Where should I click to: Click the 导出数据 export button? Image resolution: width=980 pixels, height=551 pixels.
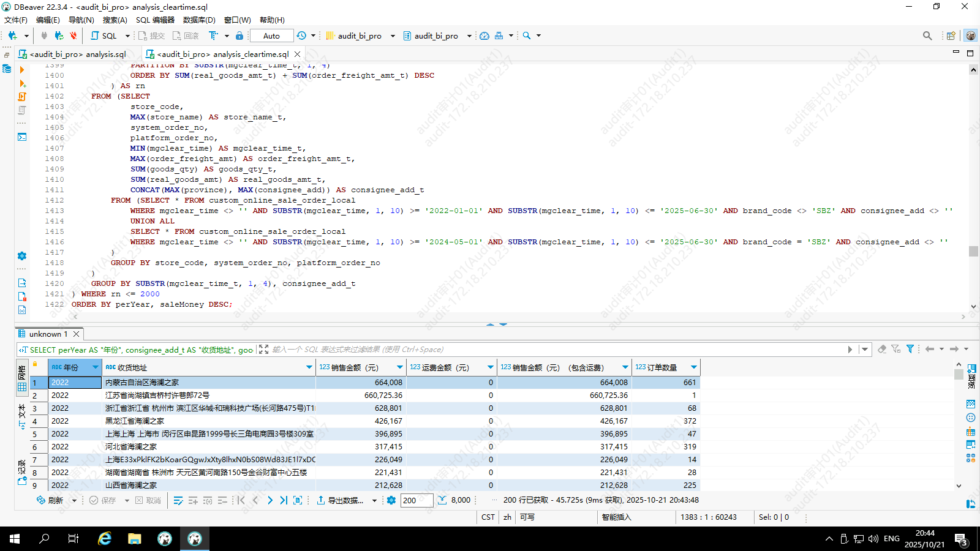click(x=340, y=500)
